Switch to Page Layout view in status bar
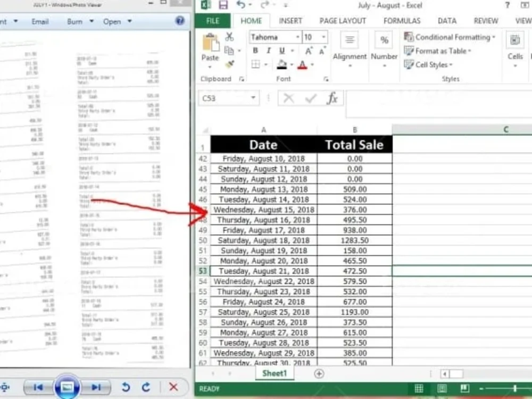This screenshot has width=532, height=399. tap(442, 388)
